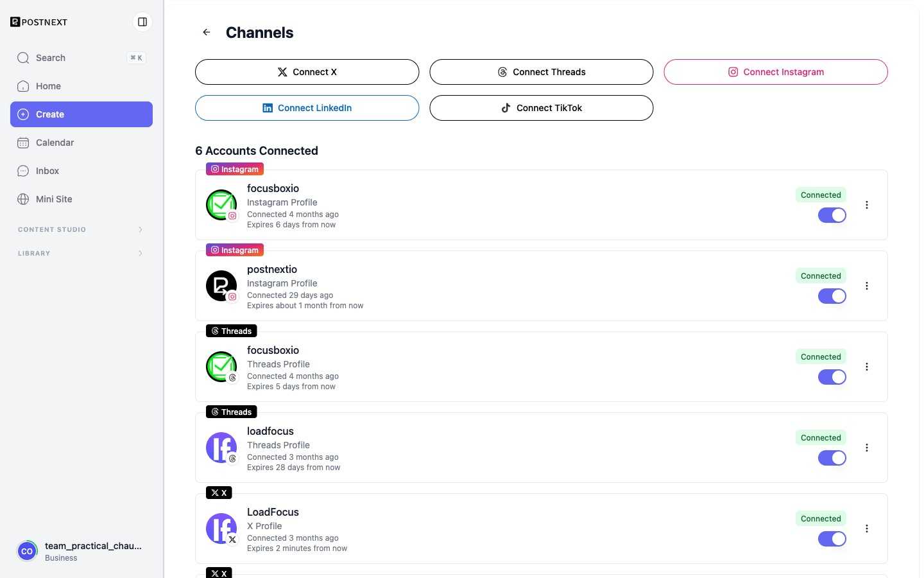Click the focusboxio Instagram profile avatar
The width and height of the screenshot is (924, 578).
click(x=221, y=205)
